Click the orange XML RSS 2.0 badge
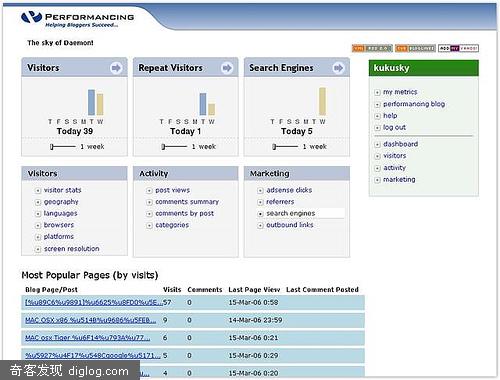Screen dimensions: 500x380 pyautogui.click(x=372, y=48)
